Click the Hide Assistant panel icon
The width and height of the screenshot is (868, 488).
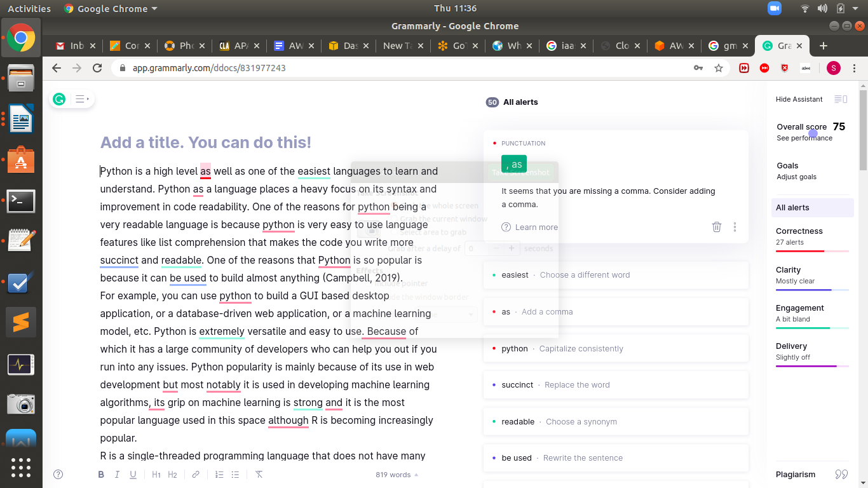(x=841, y=99)
